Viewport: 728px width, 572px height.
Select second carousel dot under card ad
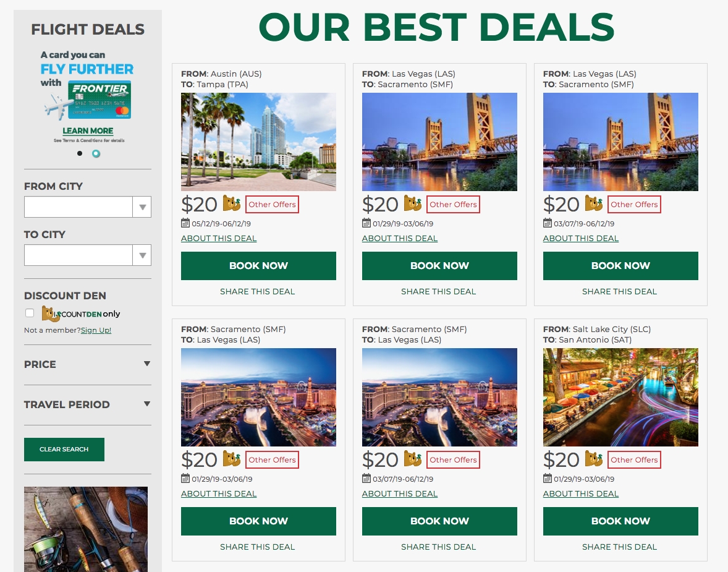tap(96, 153)
